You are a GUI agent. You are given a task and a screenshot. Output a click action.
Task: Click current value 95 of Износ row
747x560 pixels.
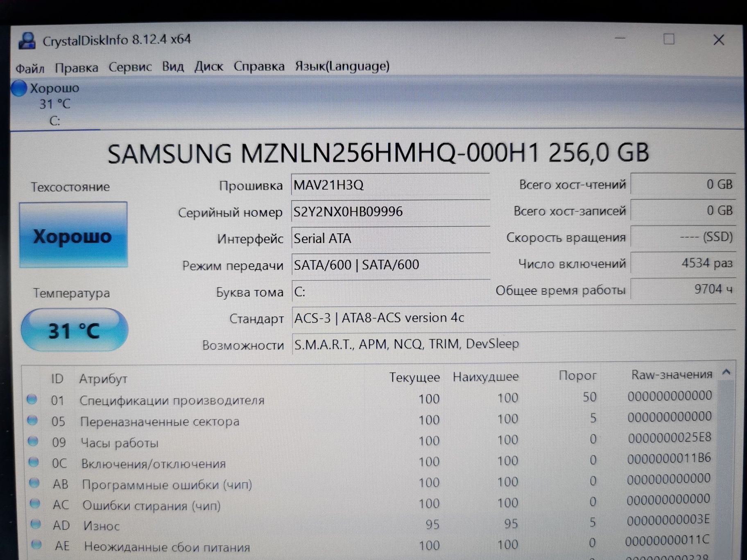point(432,524)
